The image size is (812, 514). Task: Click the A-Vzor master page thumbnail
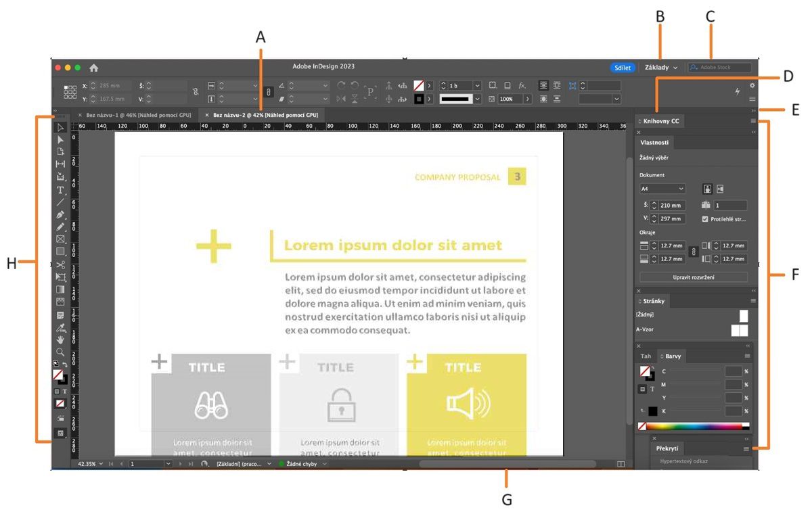click(x=739, y=330)
